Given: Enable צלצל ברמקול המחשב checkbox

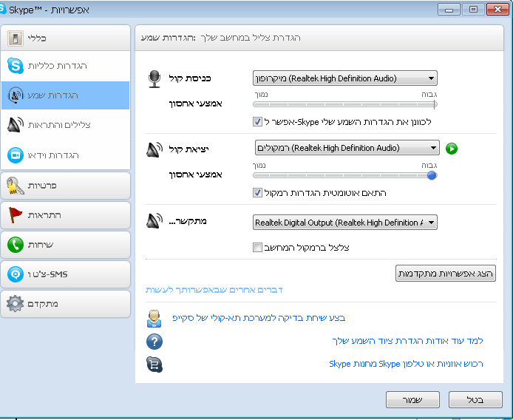Looking at the screenshot, I should [x=257, y=247].
